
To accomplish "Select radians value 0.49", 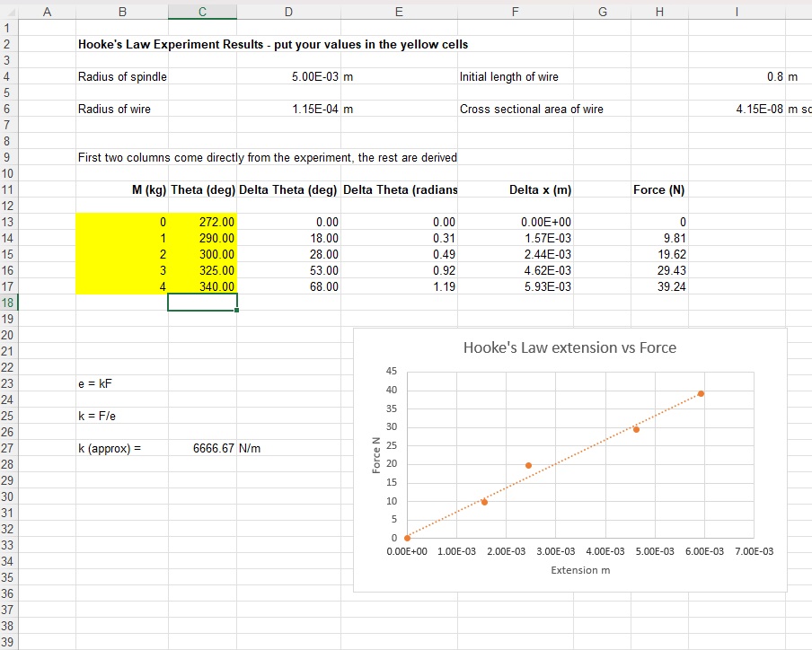I will [400, 254].
